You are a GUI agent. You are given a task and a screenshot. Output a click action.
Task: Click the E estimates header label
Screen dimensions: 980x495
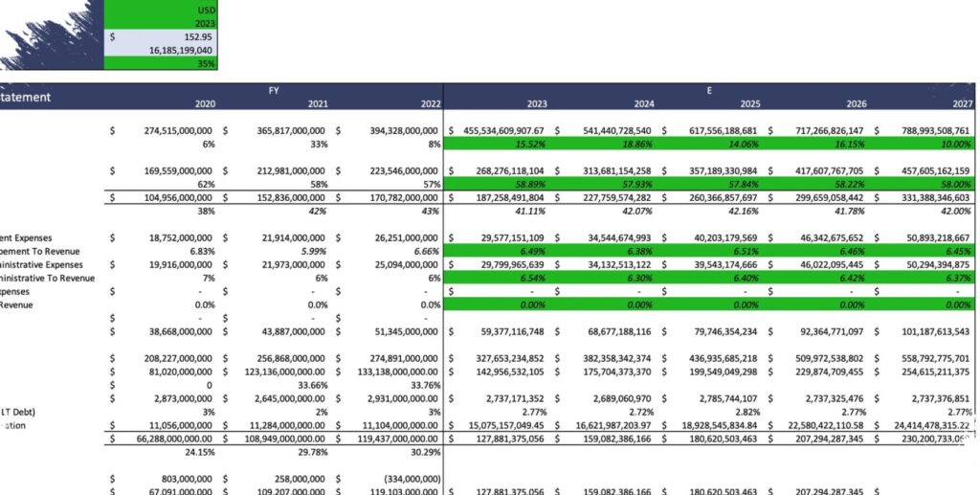tap(709, 91)
